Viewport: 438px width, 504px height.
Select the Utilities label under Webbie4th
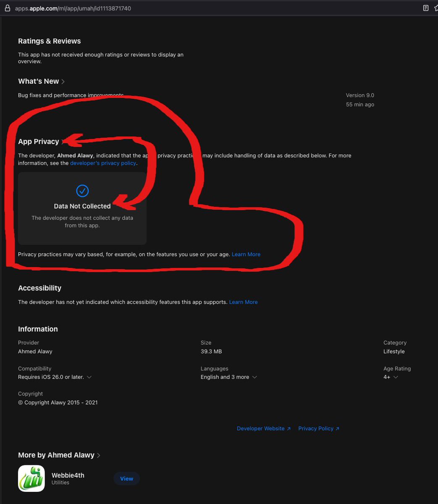pyautogui.click(x=60, y=483)
